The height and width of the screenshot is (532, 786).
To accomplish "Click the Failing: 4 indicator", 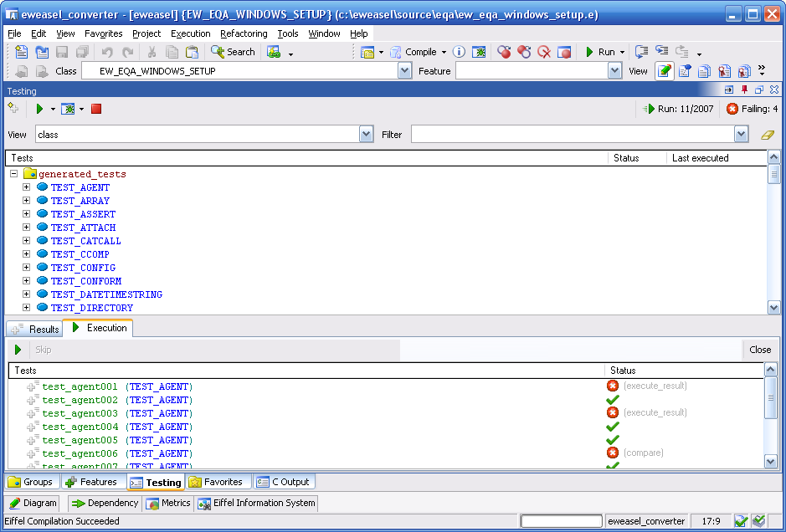I will point(752,109).
